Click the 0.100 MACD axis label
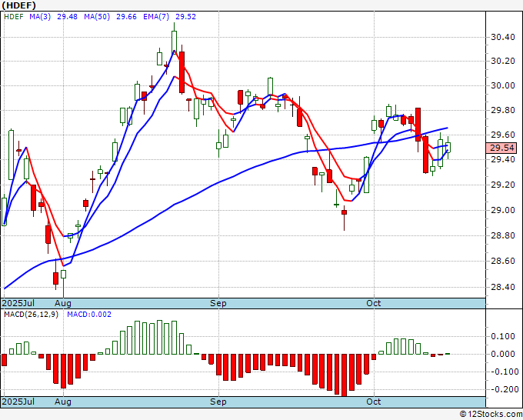This screenshot has height=420, width=523. coord(503,336)
